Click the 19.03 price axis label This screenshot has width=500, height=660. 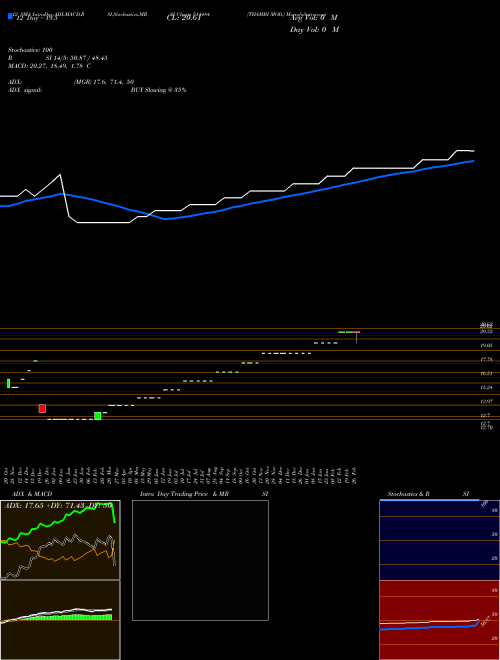click(x=487, y=345)
